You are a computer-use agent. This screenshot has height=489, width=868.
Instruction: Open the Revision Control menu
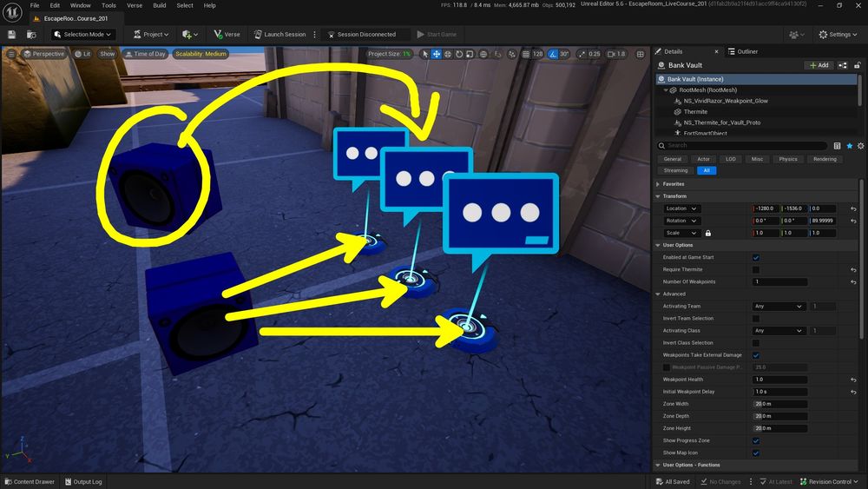(828, 482)
